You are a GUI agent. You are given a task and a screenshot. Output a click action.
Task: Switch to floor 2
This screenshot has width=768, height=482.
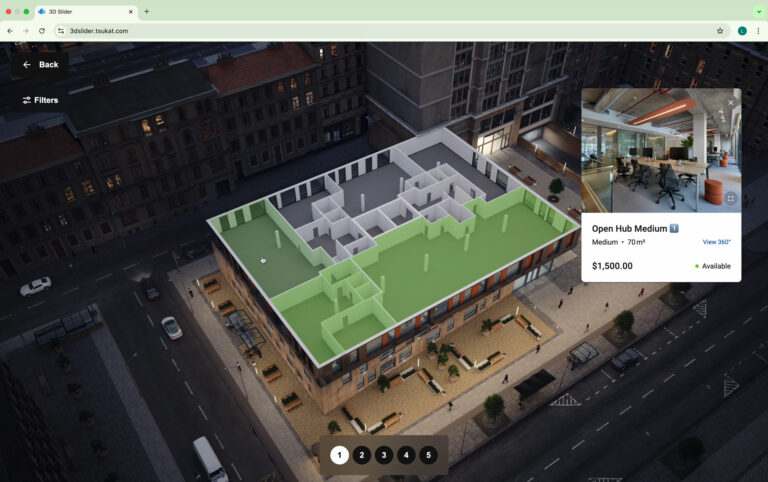(x=361, y=455)
